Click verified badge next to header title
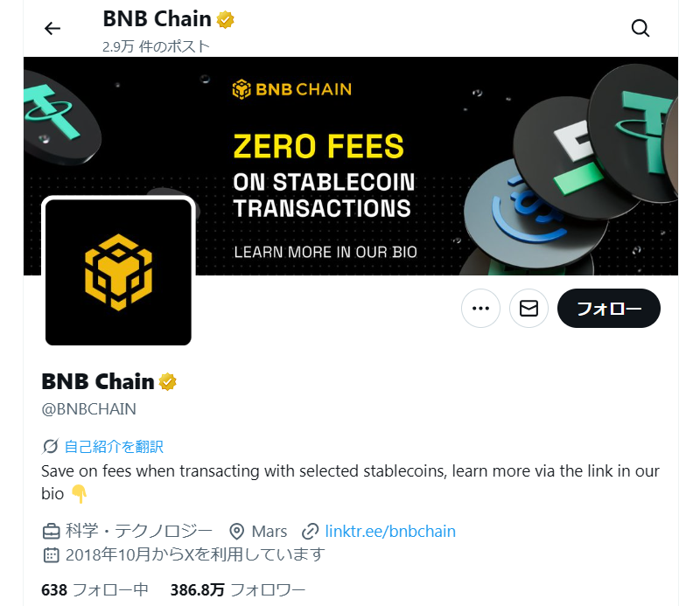This screenshot has width=700, height=606. tap(226, 20)
